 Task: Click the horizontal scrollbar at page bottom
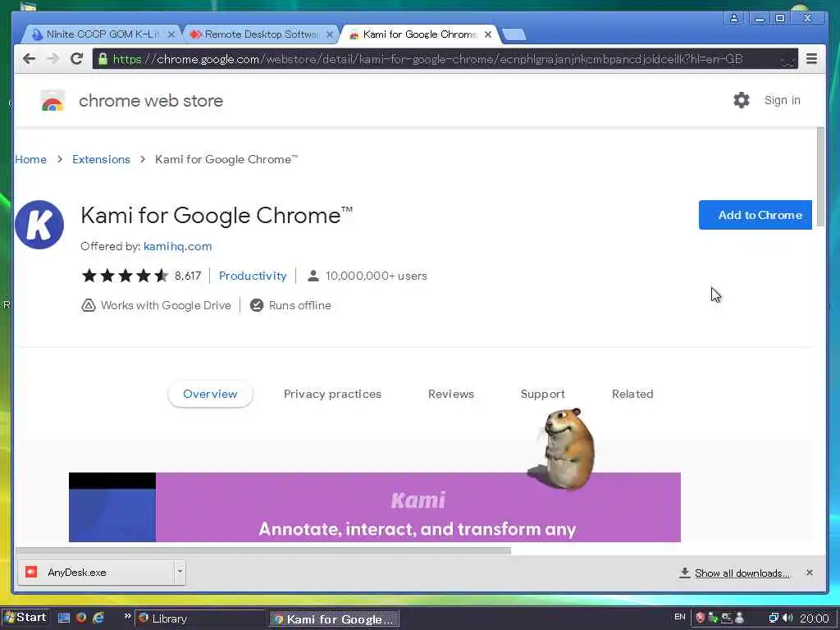[263, 550]
